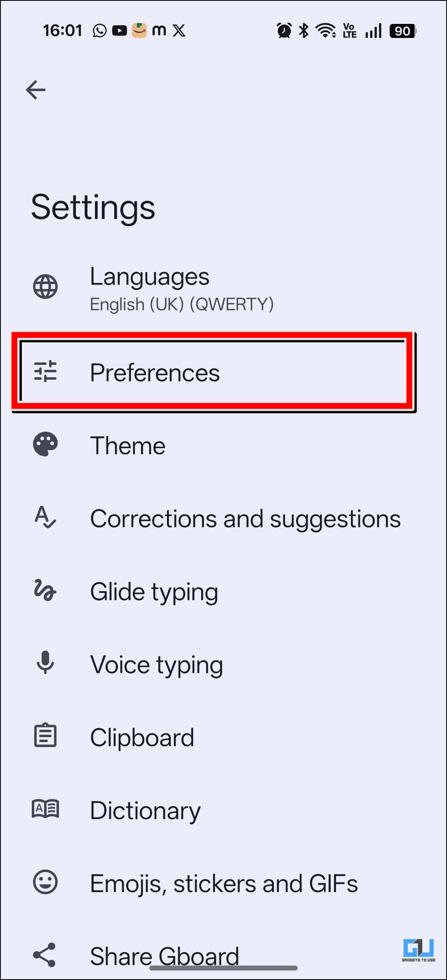The width and height of the screenshot is (447, 980).
Task: Go to Glide typing settings
Action: click(x=154, y=592)
